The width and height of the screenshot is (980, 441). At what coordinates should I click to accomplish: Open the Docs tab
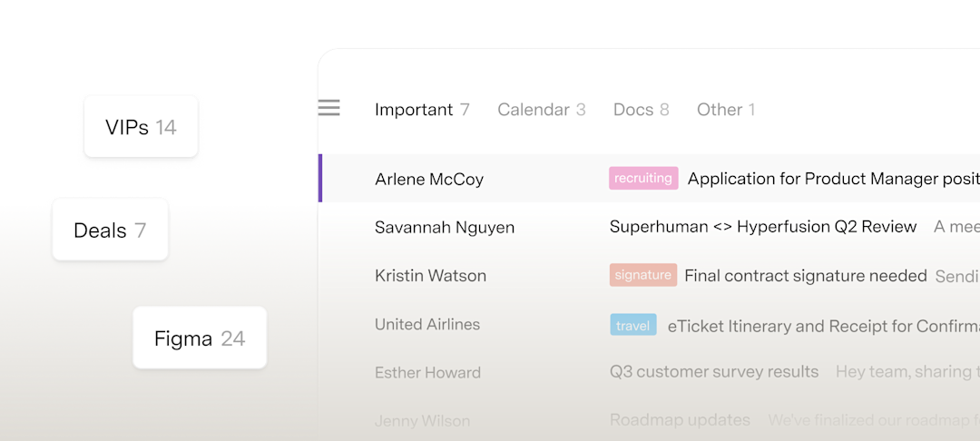pyautogui.click(x=641, y=110)
